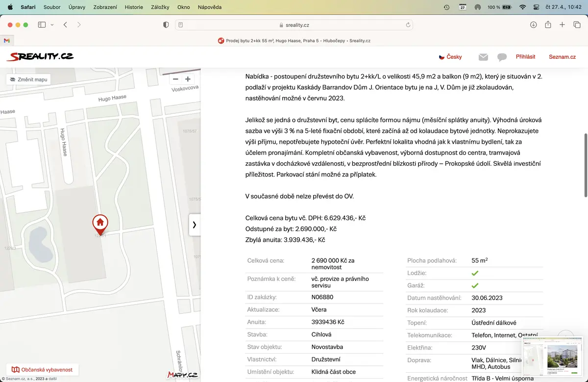Reload the current page
Viewport: 588px width, 382px height.
point(408,25)
